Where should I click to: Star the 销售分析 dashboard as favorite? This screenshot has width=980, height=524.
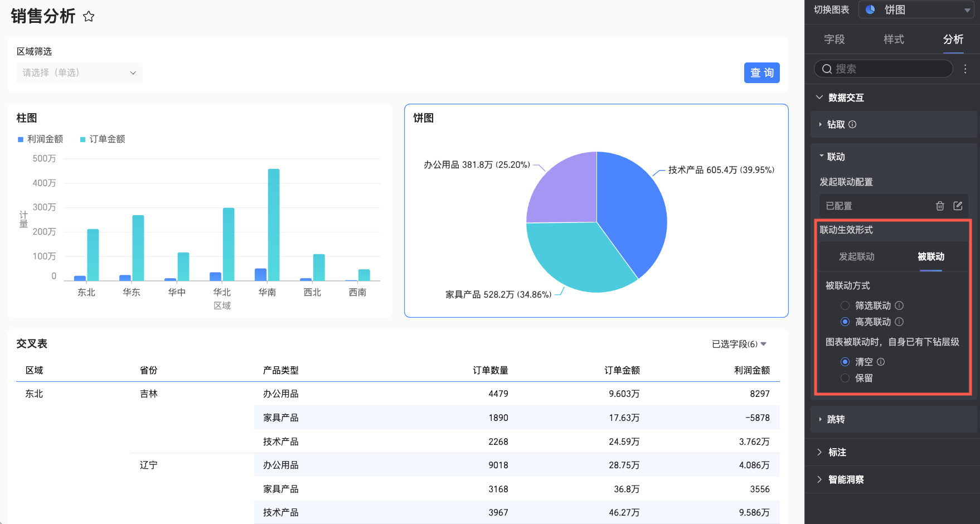(89, 17)
